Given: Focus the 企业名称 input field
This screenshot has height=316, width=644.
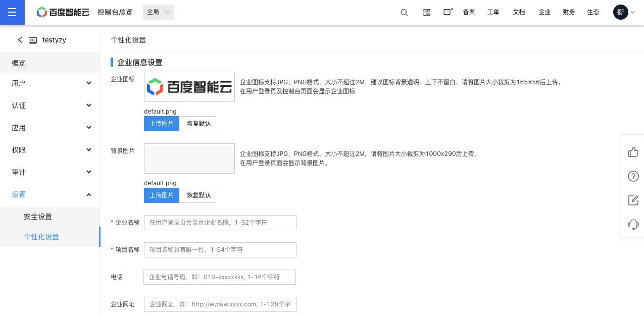Looking at the screenshot, I should click(x=220, y=223).
